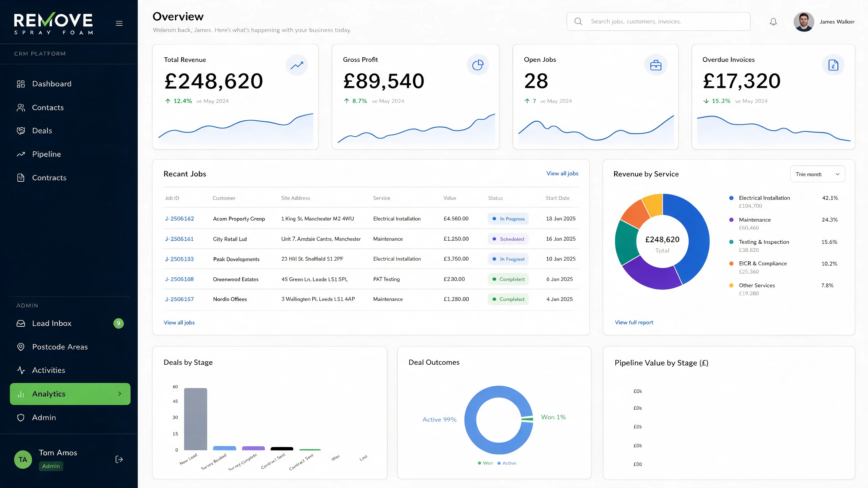Click the Remove Spray Foam logo

pos(53,23)
